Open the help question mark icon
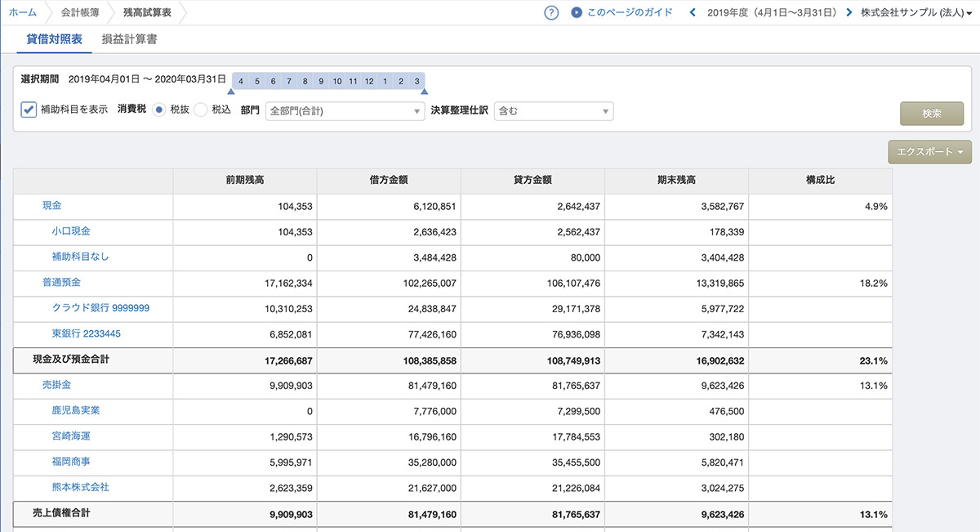Screen dimensions: 980x532 tap(551, 12)
